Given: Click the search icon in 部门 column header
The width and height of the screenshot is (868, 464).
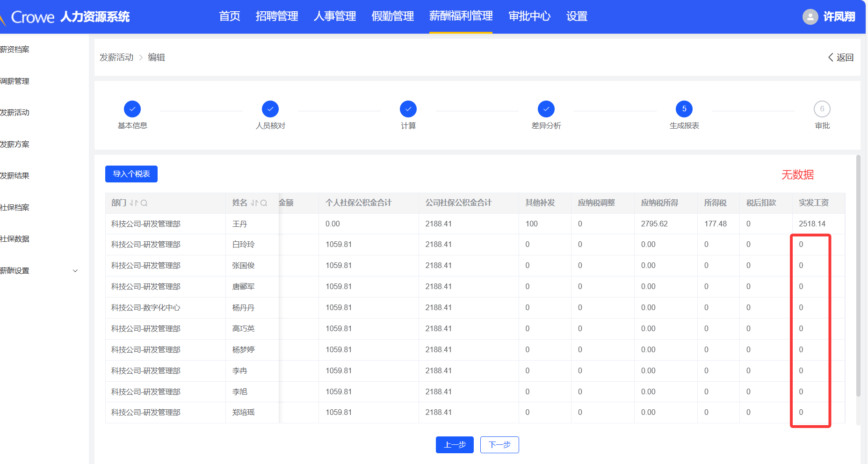Looking at the screenshot, I should pyautogui.click(x=144, y=203).
